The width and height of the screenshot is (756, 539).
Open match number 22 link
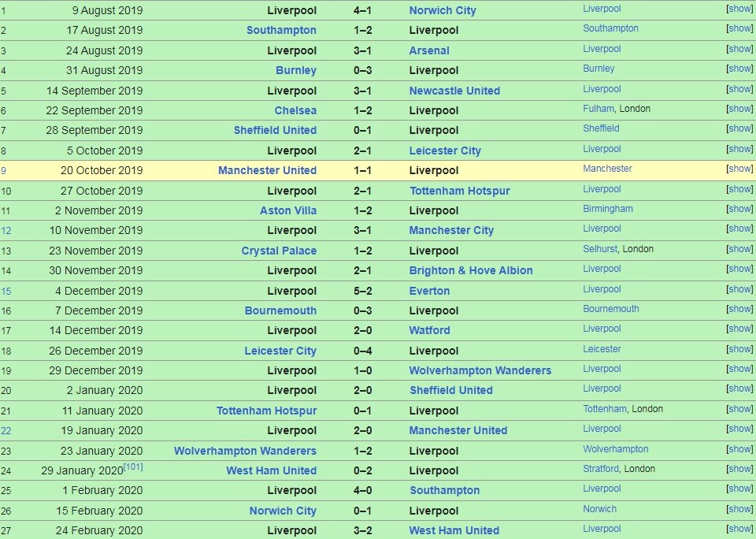tap(6, 430)
